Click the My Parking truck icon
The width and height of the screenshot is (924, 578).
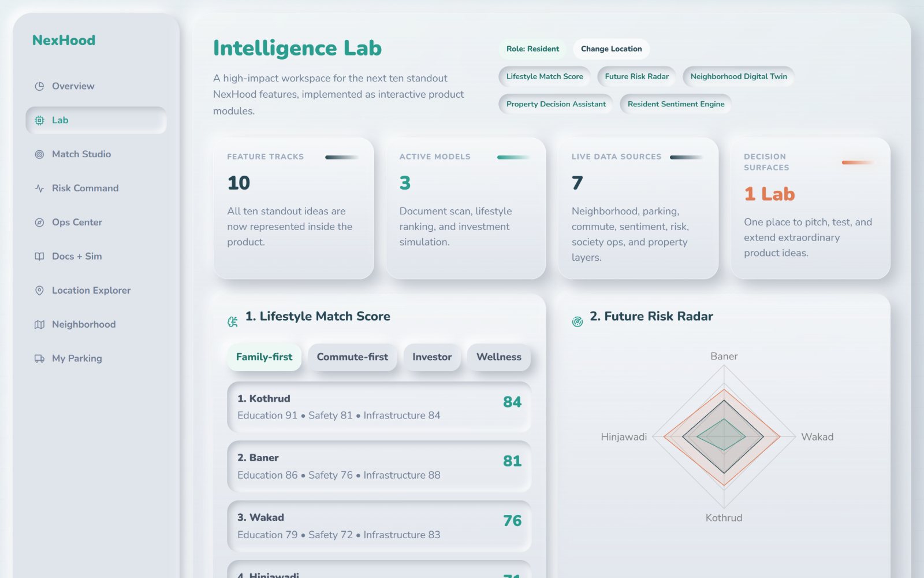click(39, 359)
